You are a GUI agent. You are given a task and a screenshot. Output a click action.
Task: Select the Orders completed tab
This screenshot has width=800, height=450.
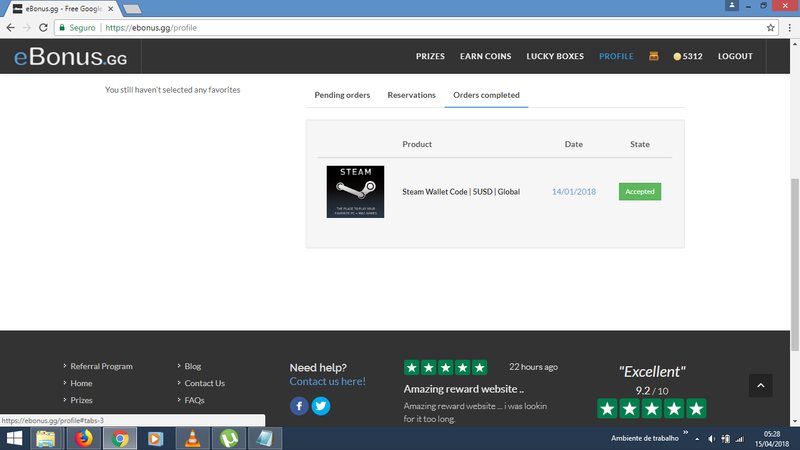point(486,95)
